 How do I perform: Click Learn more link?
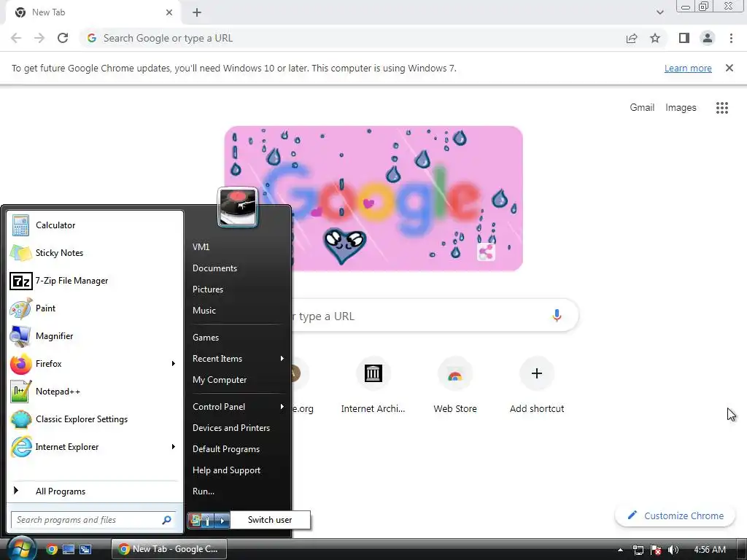pos(688,68)
